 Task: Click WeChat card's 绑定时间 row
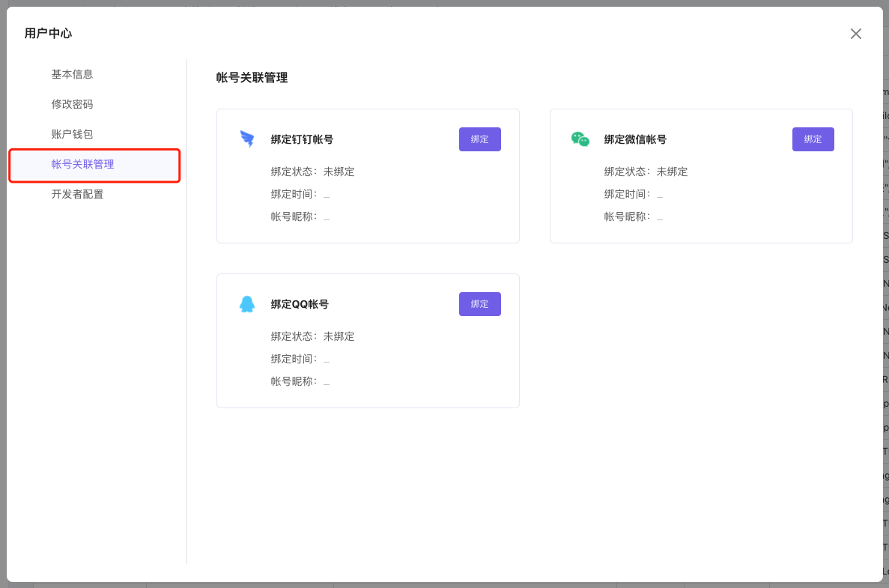[634, 195]
